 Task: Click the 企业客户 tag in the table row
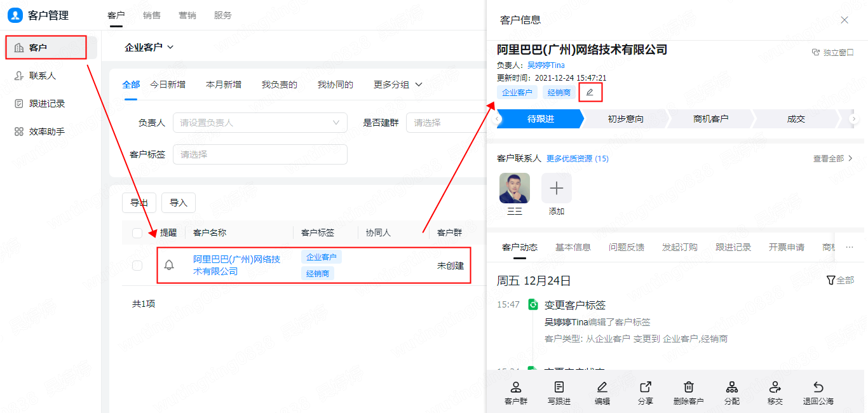click(x=322, y=257)
